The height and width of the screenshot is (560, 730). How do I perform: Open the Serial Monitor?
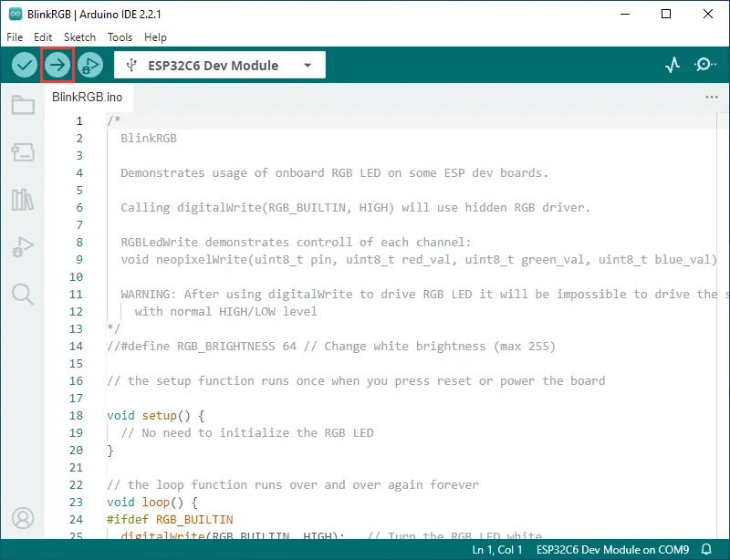[704, 65]
